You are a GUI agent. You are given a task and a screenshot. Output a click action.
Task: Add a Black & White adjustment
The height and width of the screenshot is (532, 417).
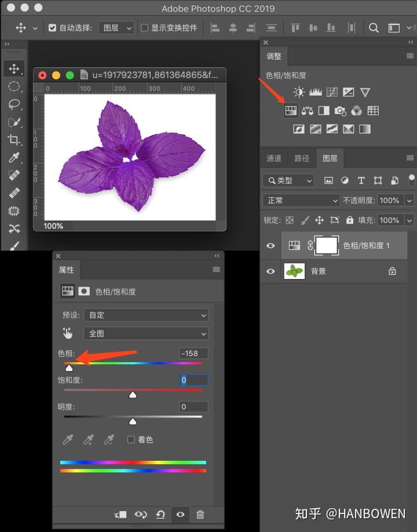(324, 111)
